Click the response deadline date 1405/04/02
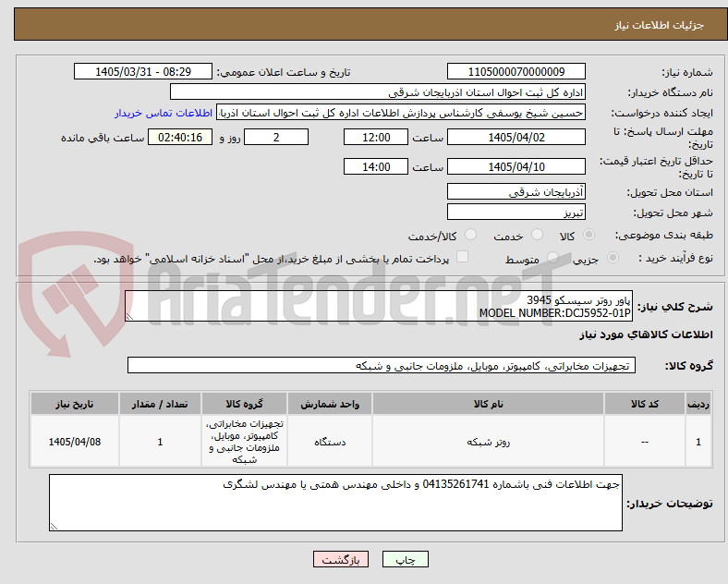Viewport: 728px width, 584px height. [x=516, y=138]
